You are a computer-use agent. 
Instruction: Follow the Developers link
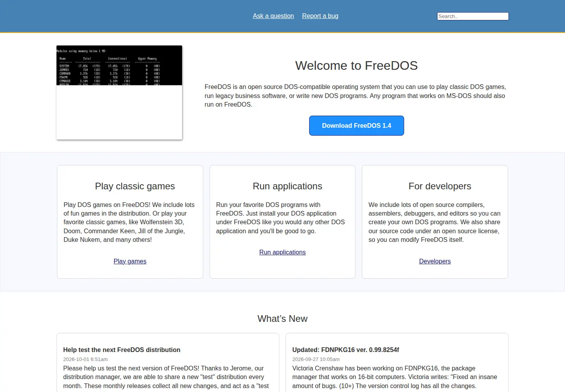[x=435, y=261]
